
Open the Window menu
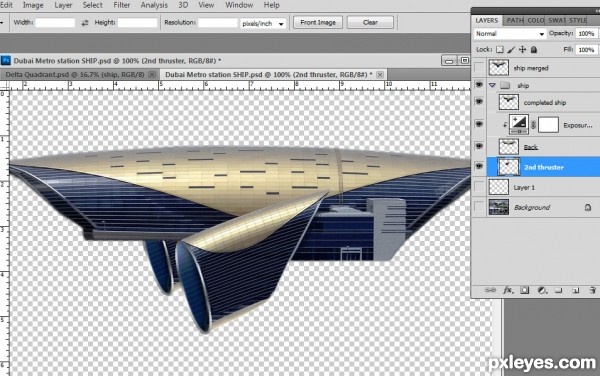pyautogui.click(x=239, y=5)
